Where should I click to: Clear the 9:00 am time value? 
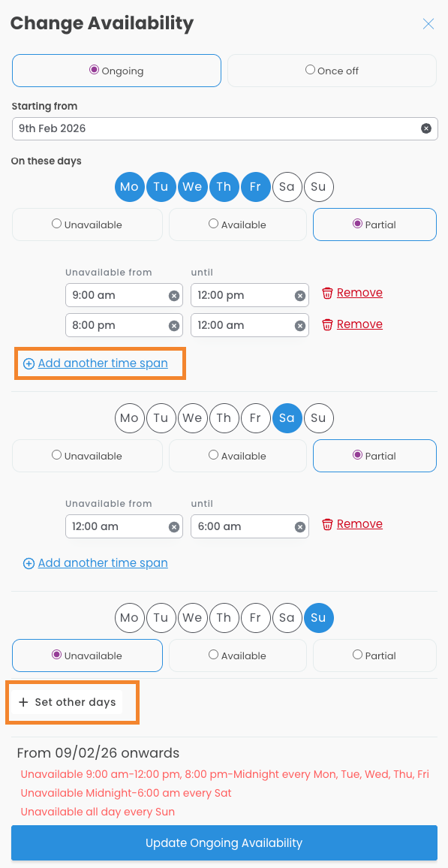point(173,296)
